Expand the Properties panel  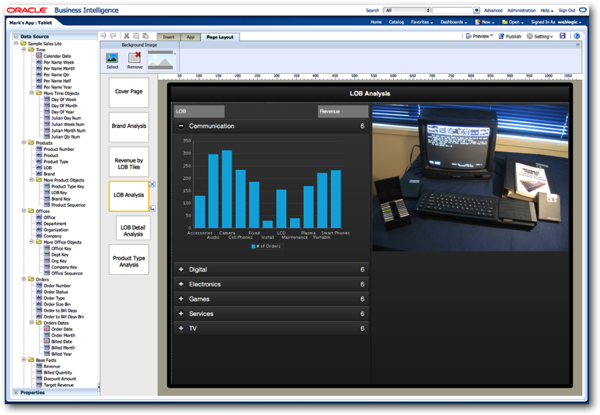click(x=16, y=392)
